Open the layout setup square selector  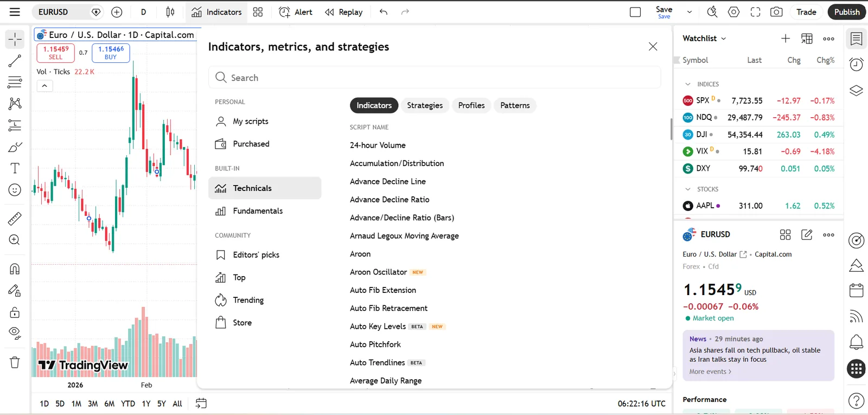pyautogui.click(x=635, y=12)
